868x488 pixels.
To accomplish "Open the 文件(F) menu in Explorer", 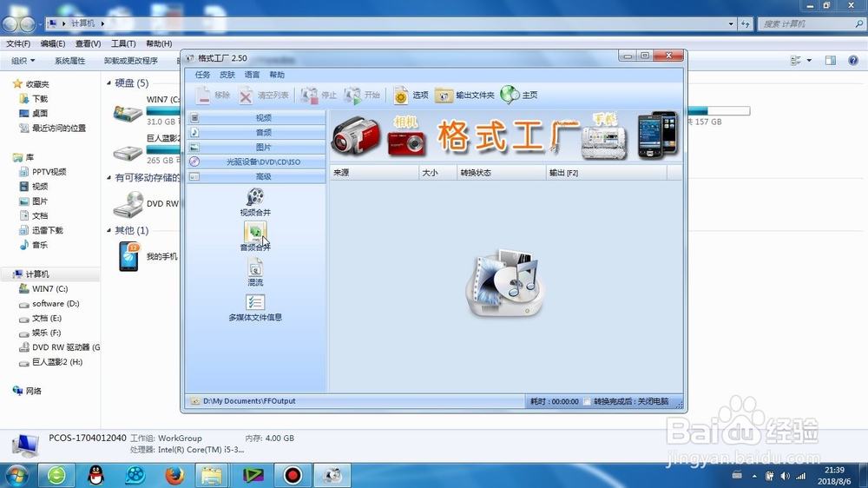I will (x=18, y=43).
